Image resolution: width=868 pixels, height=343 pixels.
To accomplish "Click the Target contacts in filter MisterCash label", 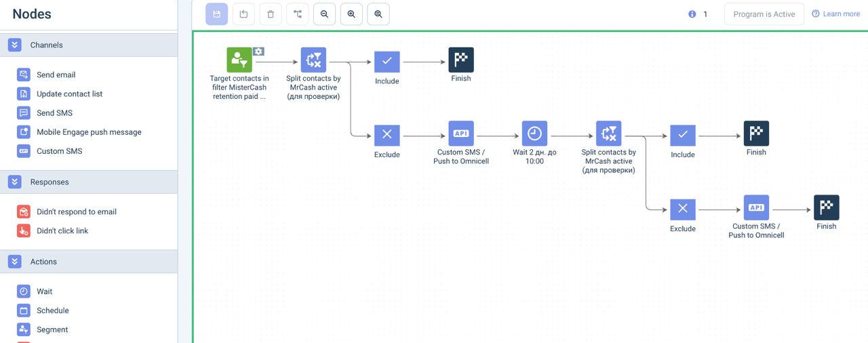I will [x=239, y=87].
